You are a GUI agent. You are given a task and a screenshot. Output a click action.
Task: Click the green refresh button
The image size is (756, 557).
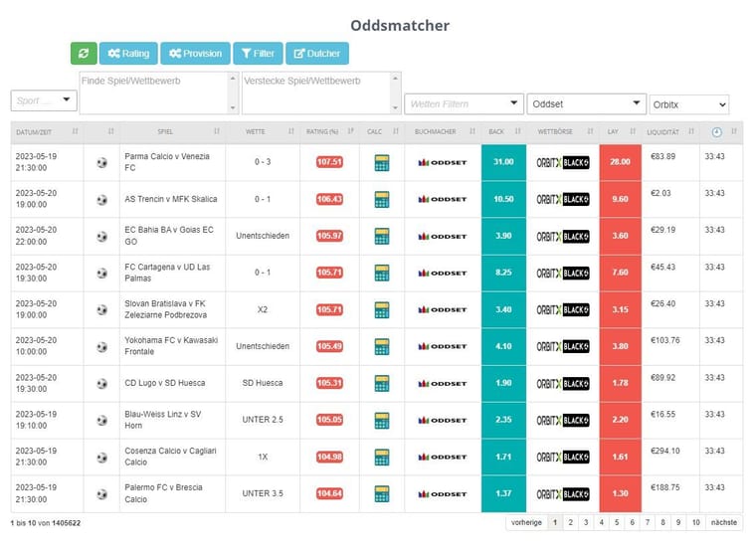[84, 53]
